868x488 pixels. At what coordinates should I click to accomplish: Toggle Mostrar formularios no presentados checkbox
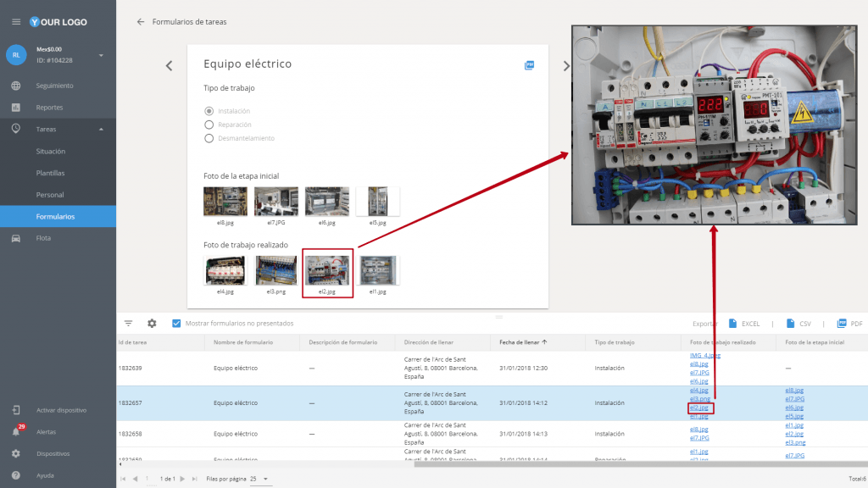(176, 323)
